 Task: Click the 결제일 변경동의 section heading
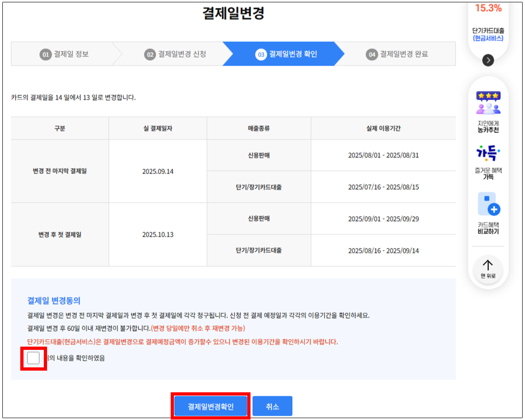(54, 301)
